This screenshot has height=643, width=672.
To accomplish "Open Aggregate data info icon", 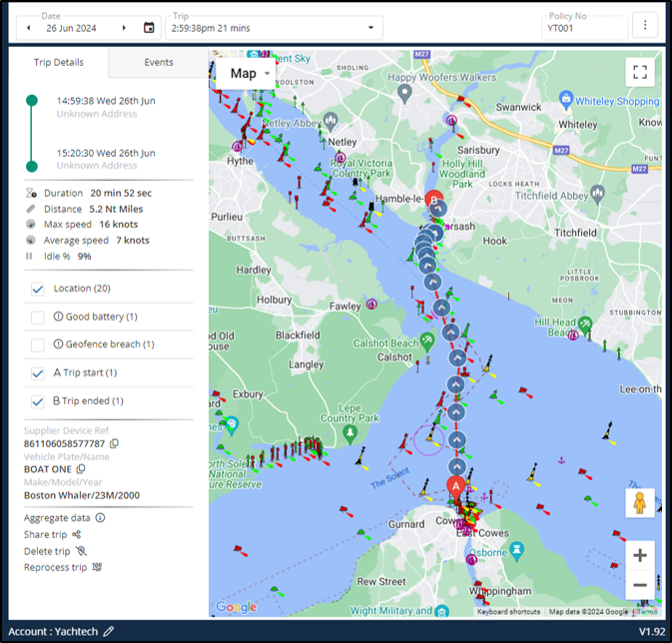I will pyautogui.click(x=100, y=518).
